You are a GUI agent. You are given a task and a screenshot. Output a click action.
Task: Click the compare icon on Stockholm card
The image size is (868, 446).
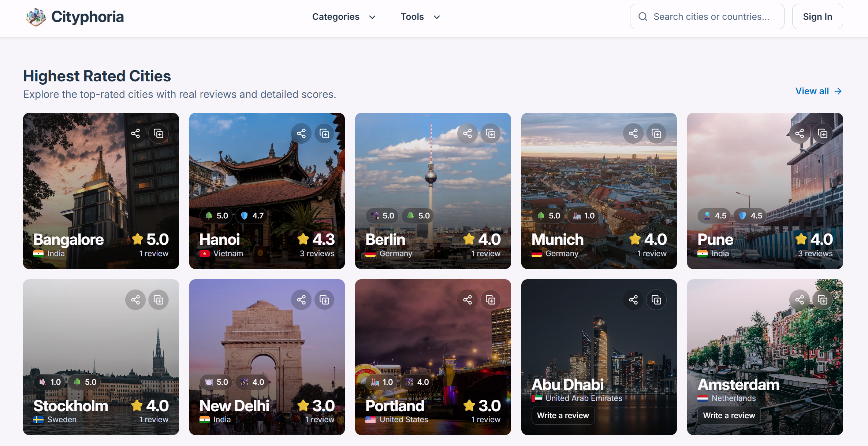click(x=159, y=300)
